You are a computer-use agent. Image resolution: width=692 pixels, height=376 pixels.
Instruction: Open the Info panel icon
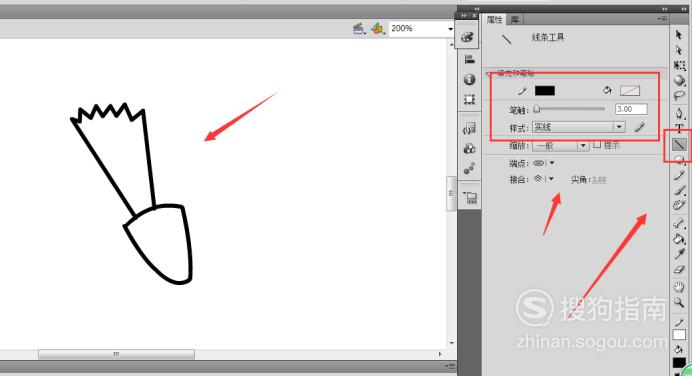tap(469, 79)
